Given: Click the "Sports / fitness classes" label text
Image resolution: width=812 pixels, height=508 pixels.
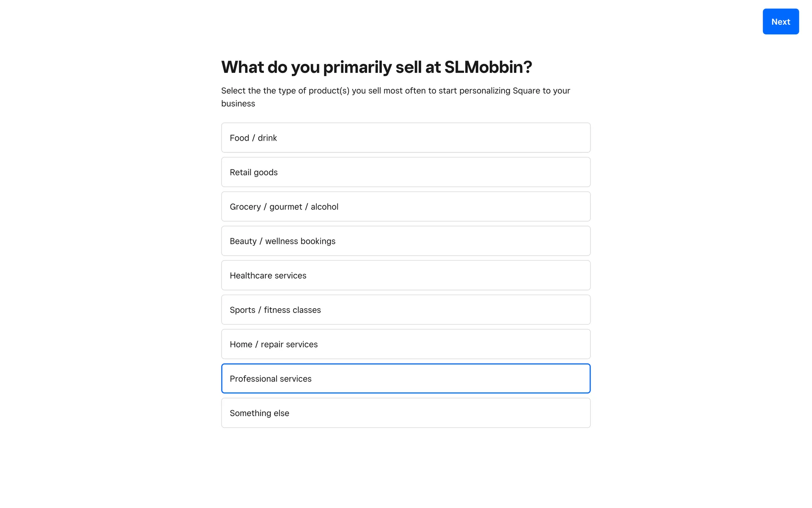Looking at the screenshot, I should point(275,310).
